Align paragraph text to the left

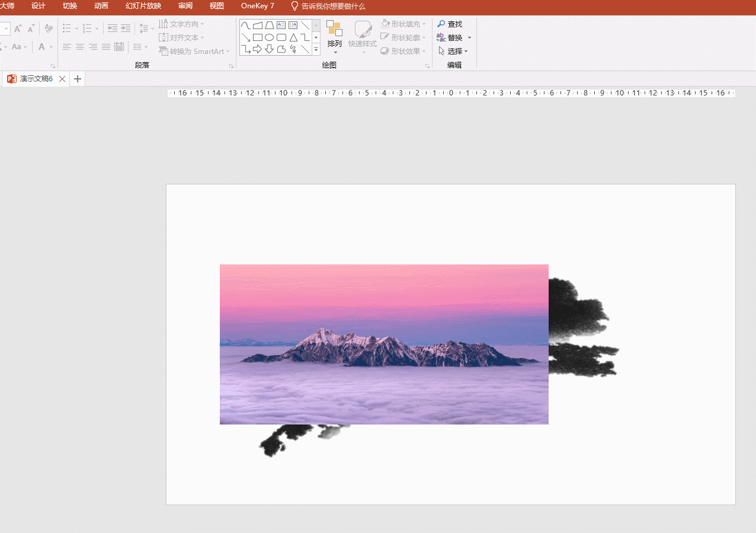click(x=67, y=47)
